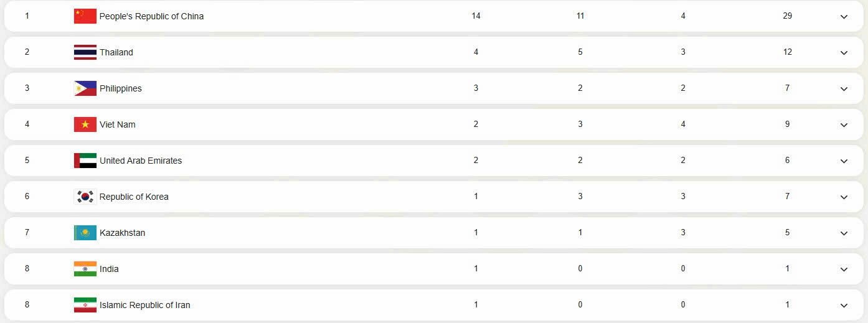Click the United Arab Emirates flag icon

[x=85, y=161]
